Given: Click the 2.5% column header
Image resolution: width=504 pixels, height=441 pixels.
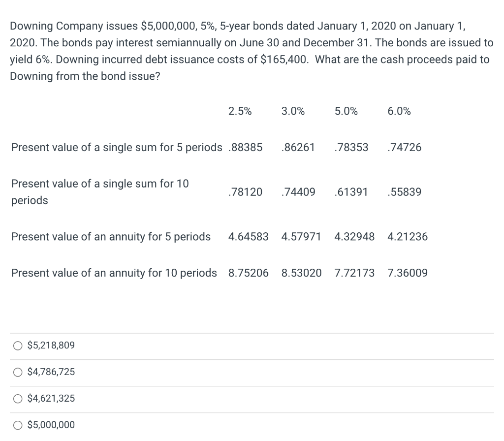Looking at the screenshot, I should point(240,111).
